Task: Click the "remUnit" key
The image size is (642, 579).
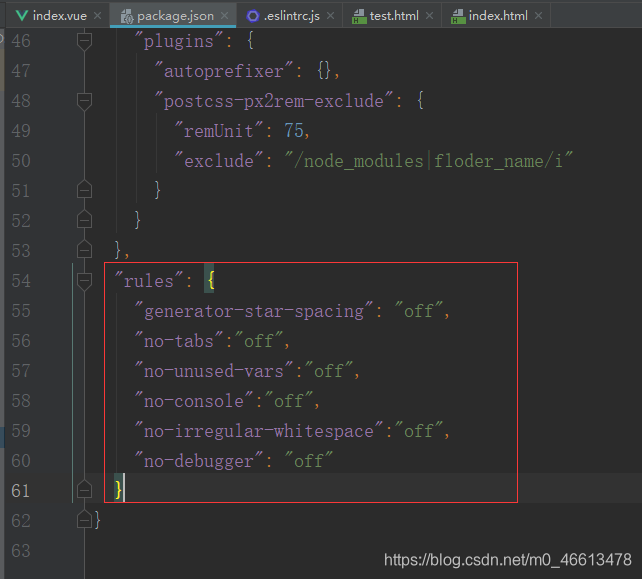Action: click(219, 131)
